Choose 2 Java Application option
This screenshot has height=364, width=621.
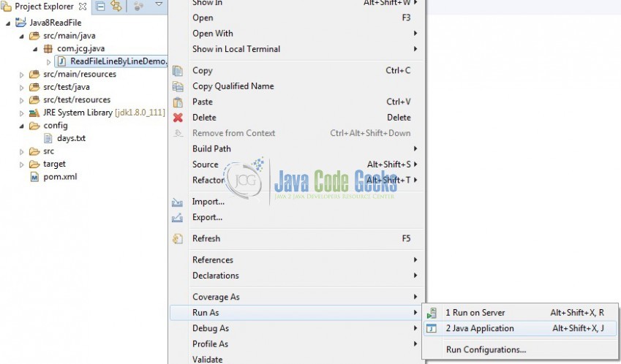tap(520, 328)
